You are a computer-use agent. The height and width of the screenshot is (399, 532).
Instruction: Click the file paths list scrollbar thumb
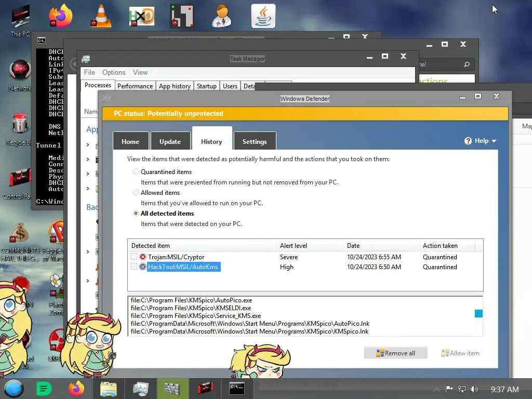click(x=478, y=313)
